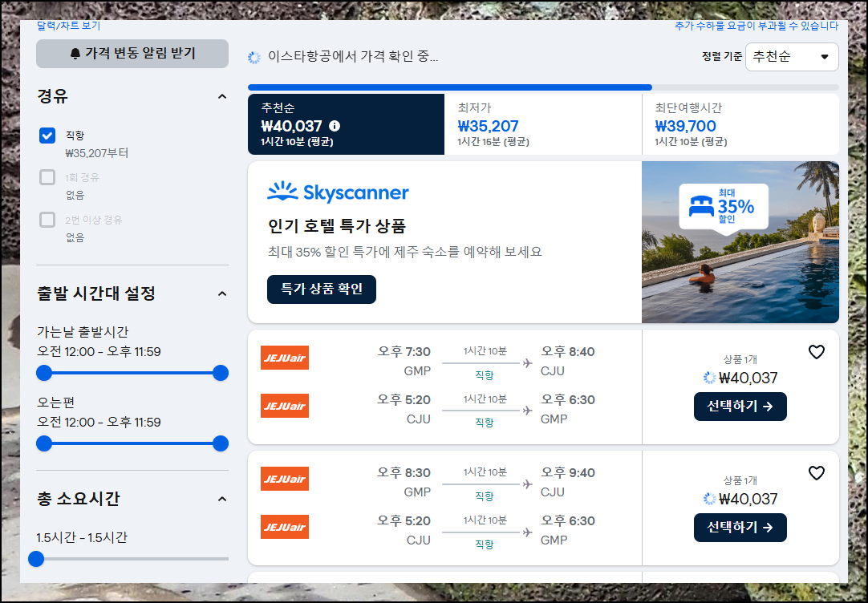This screenshot has width=868, height=603.
Task: Click the JEJUair logo of the first card's 오후 5:20 return
Action: [285, 406]
